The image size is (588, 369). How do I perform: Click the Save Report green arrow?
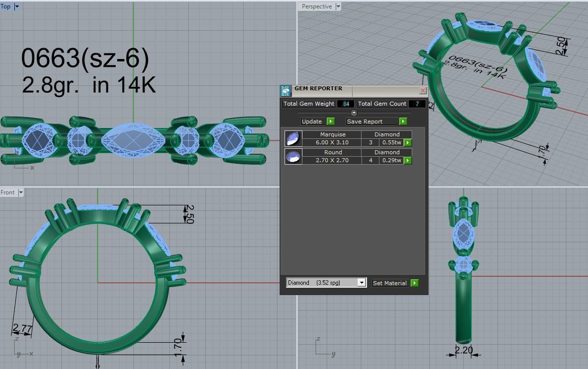[403, 122]
